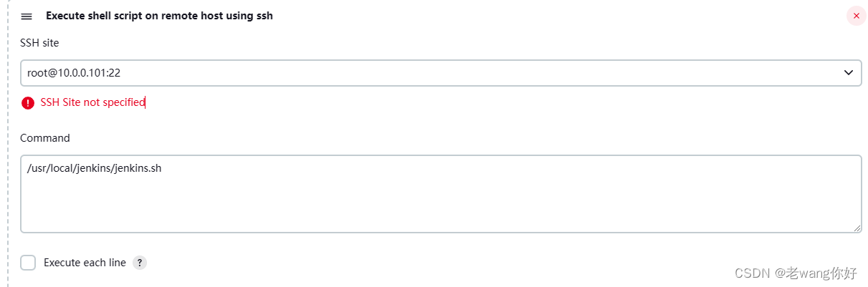Click the Execute shell script on remote host heading

click(159, 16)
